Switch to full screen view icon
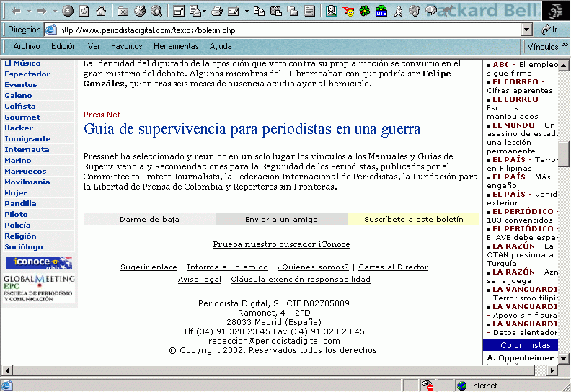Image resolution: width=571 pixels, height=392 pixels. click(179, 12)
